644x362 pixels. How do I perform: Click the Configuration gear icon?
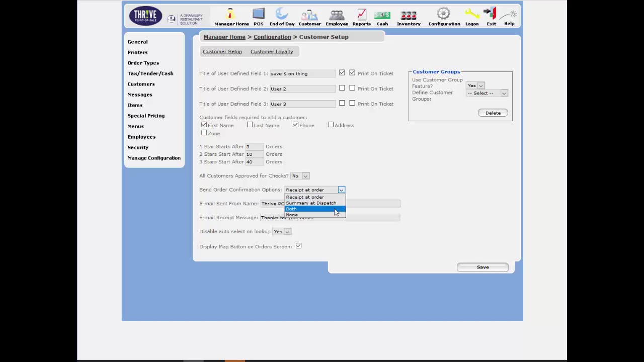(x=444, y=17)
